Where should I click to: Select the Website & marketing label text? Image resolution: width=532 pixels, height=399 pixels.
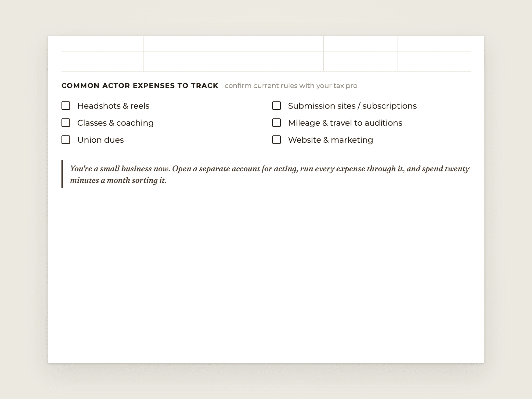tap(330, 140)
